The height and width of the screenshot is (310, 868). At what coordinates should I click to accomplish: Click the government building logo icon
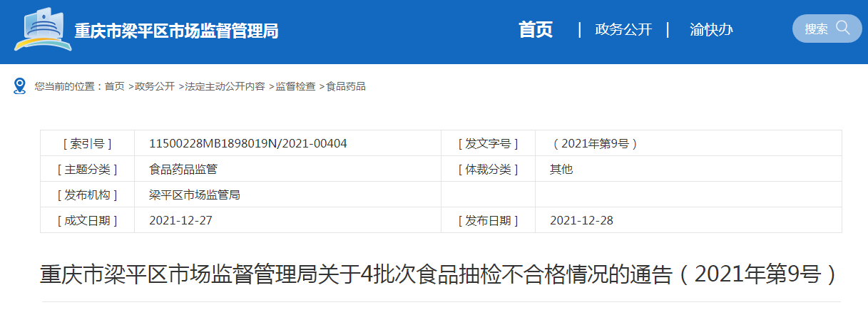click(43, 29)
